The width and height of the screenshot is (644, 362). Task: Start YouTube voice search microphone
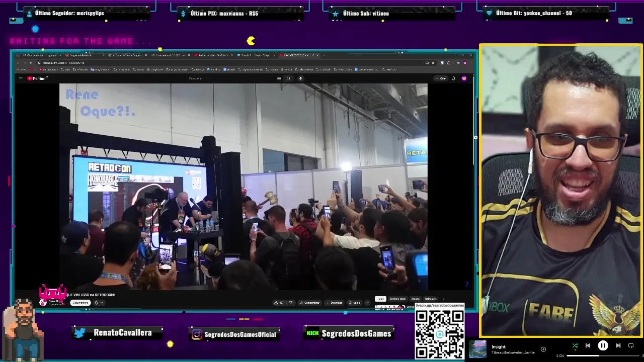300,78
